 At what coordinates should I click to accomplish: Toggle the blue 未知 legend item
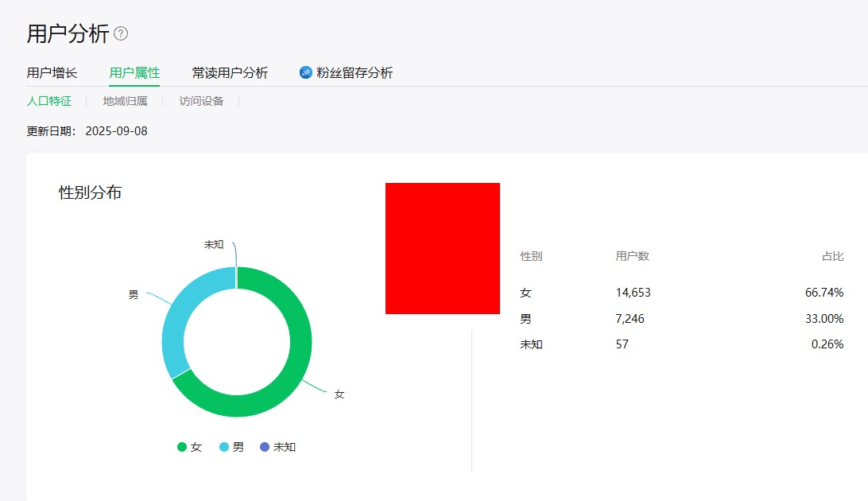click(277, 447)
